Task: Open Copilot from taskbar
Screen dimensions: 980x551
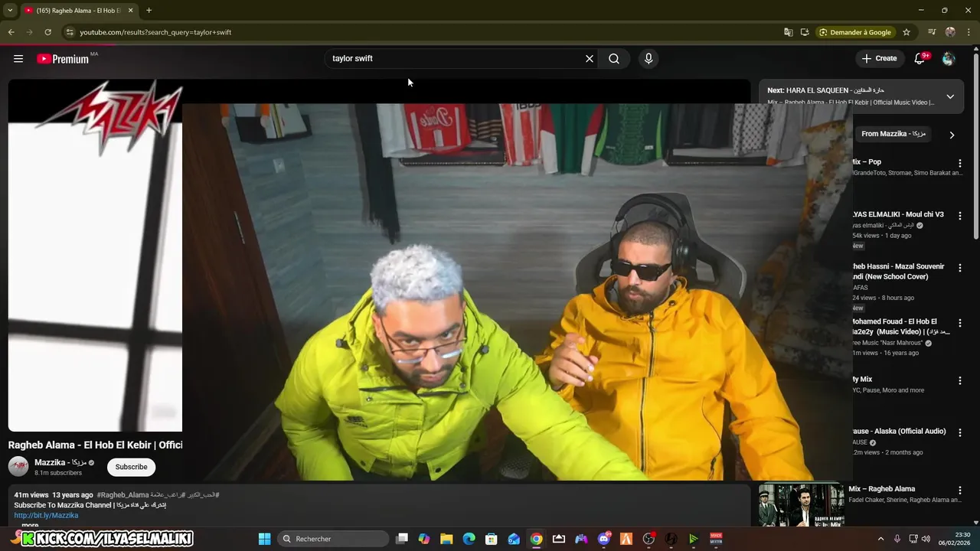Action: pos(424,539)
